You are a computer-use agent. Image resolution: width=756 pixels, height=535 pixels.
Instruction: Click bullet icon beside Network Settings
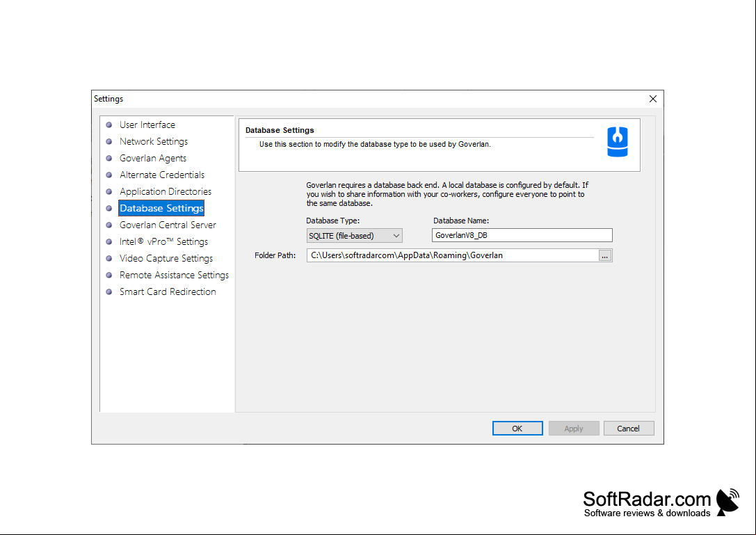pyautogui.click(x=109, y=141)
